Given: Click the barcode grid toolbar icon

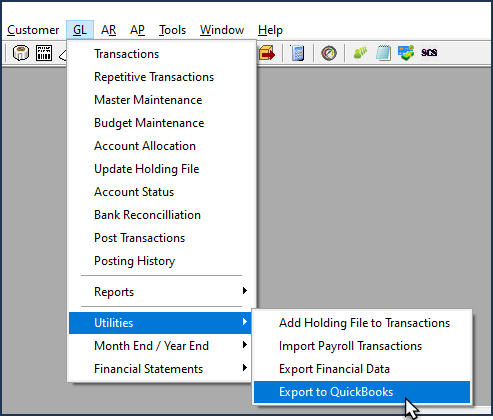Looking at the screenshot, I should [44, 53].
